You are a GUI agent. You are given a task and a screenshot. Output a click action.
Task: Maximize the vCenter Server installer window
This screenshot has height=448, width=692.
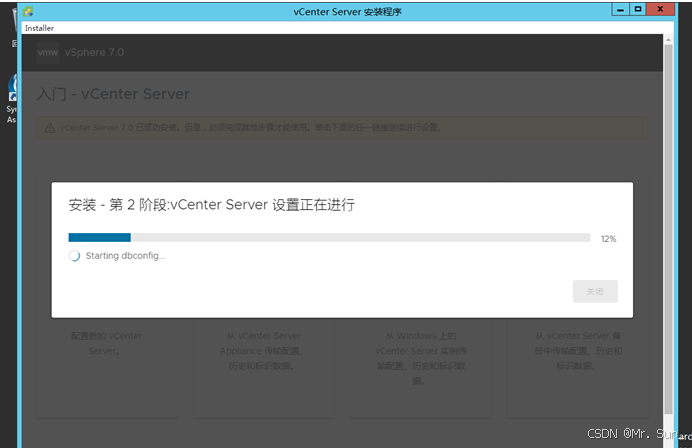click(x=638, y=9)
